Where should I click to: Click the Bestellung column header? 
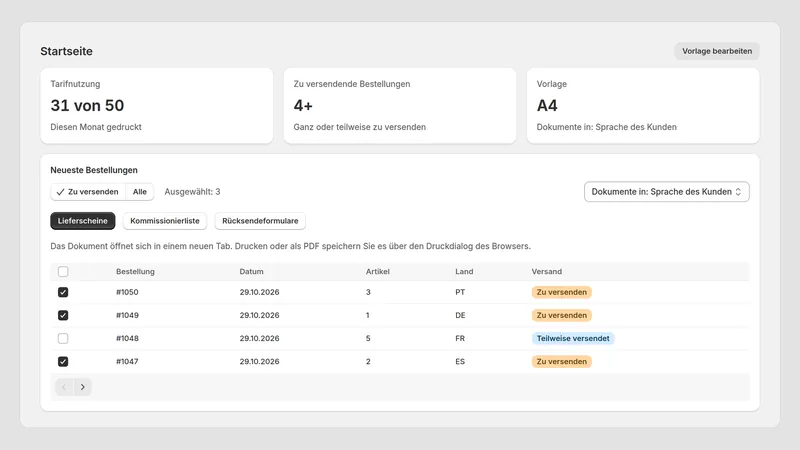[x=135, y=271]
